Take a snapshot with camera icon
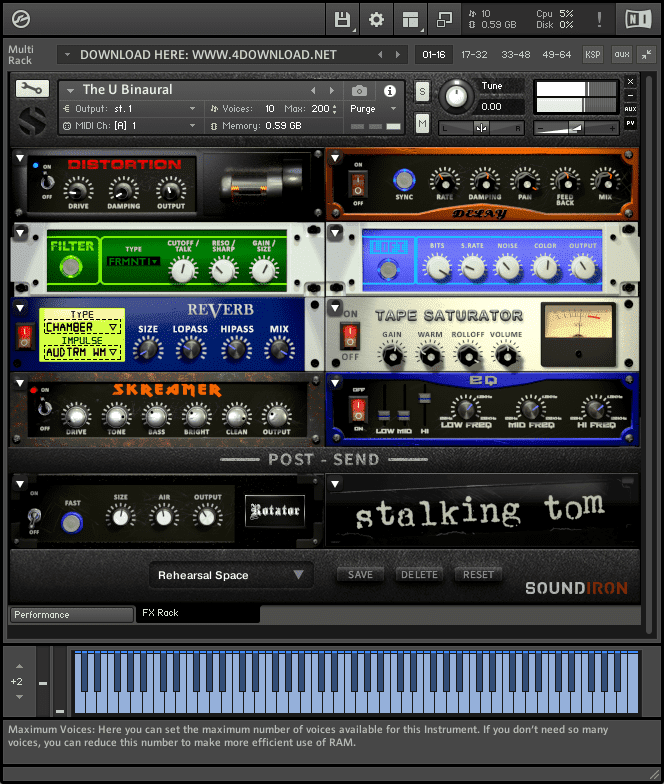This screenshot has width=664, height=784. point(359,90)
